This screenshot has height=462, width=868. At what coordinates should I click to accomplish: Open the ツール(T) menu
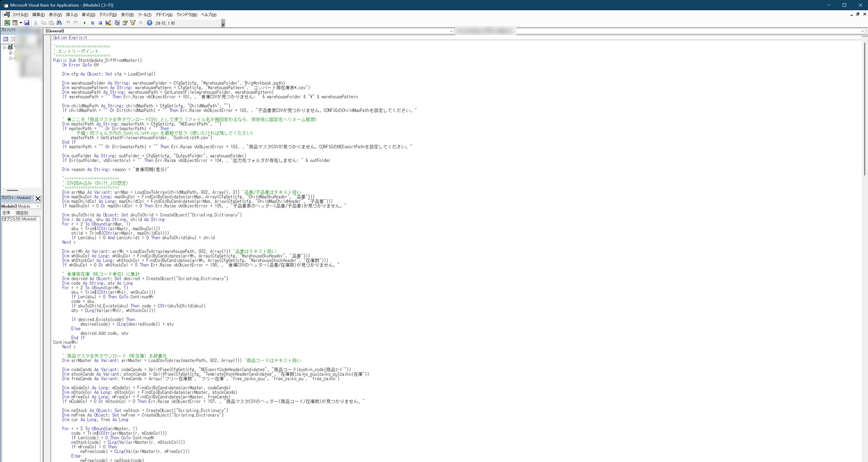(x=145, y=15)
